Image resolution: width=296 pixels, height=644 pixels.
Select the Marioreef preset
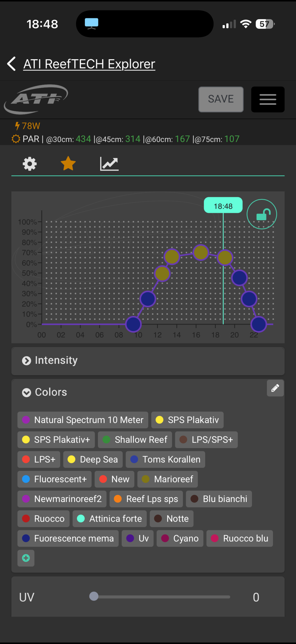tap(168, 479)
